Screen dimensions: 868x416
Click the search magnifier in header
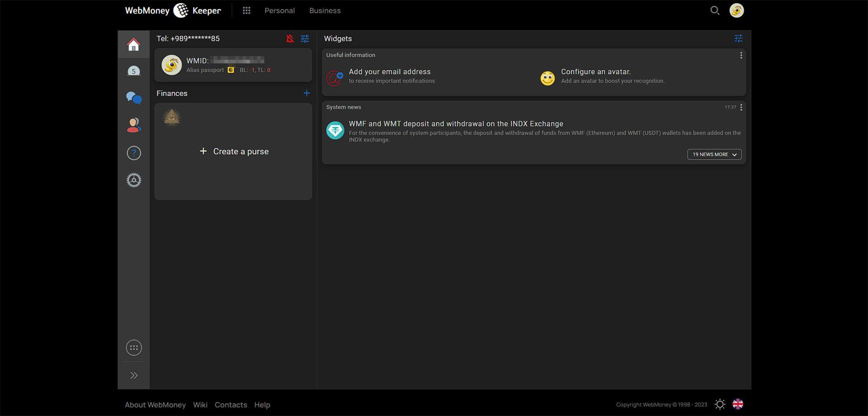[715, 10]
